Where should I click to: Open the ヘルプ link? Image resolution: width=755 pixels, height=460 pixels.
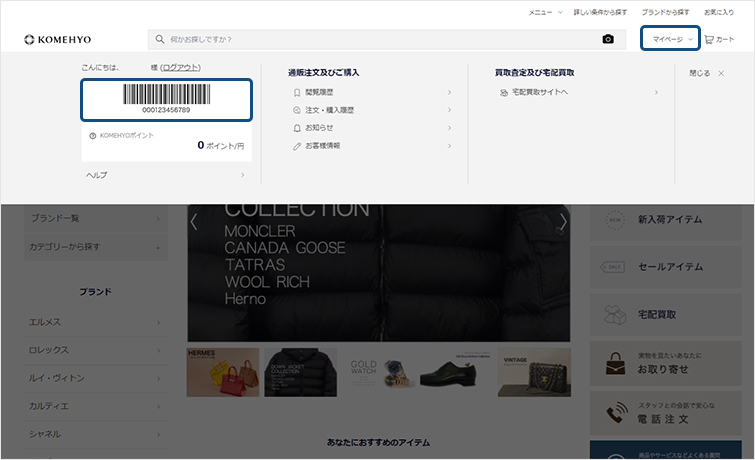[x=97, y=175]
